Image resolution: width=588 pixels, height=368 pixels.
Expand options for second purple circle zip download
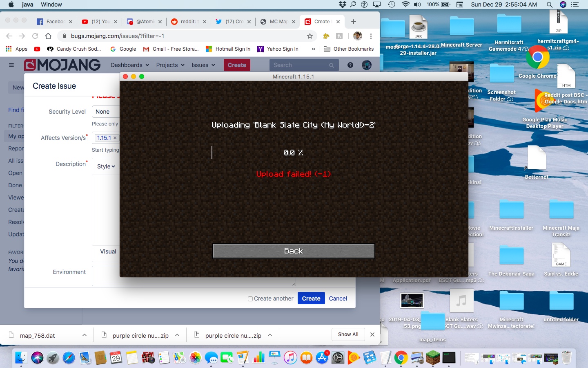tap(270, 335)
